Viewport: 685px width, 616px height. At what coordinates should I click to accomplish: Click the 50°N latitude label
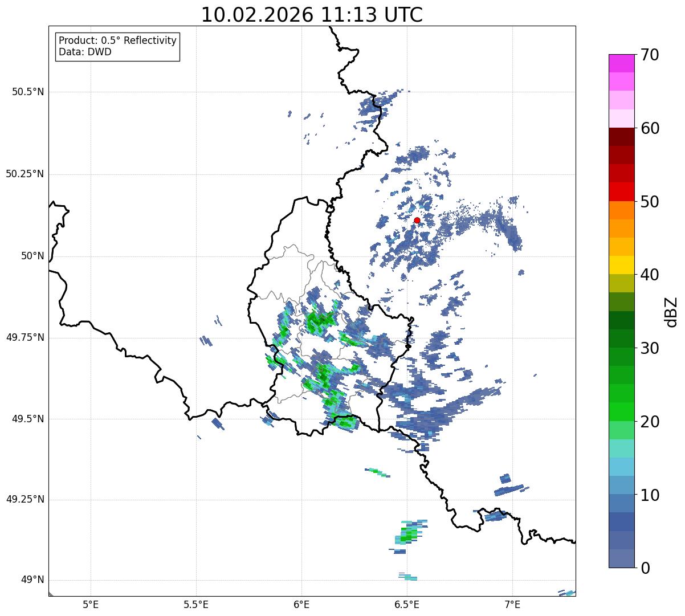click(x=32, y=256)
